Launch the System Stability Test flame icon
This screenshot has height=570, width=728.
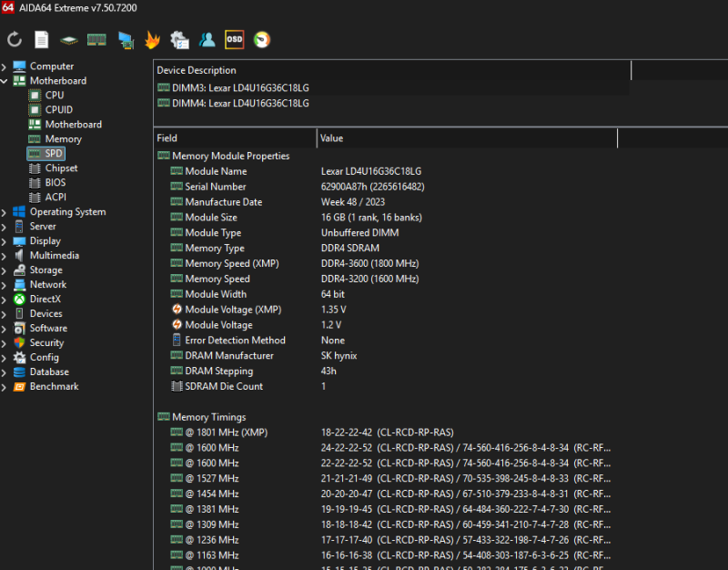click(152, 39)
